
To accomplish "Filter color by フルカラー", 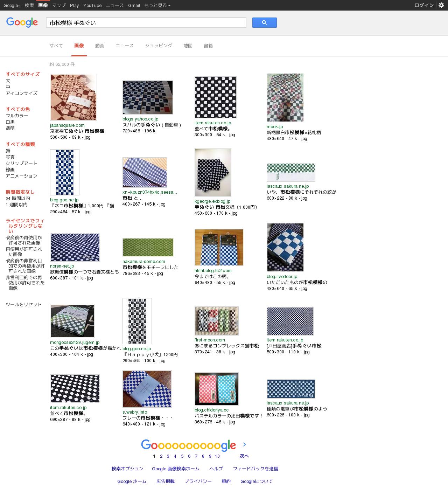I will [17, 116].
